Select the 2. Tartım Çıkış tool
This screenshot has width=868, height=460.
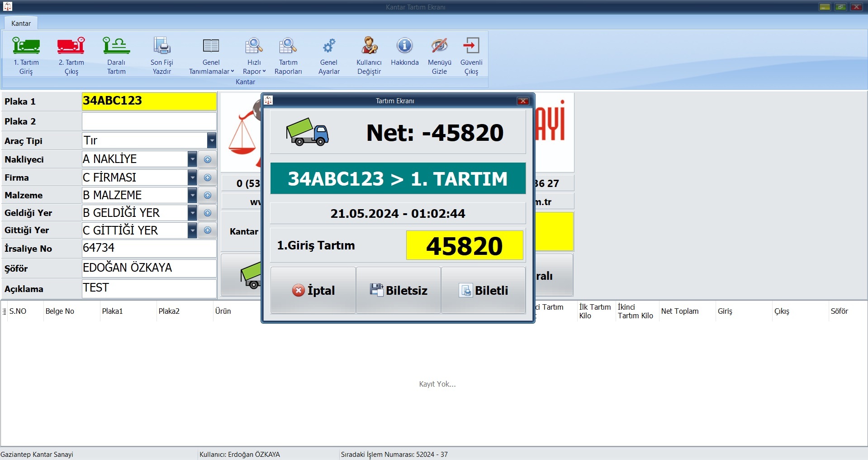click(x=71, y=54)
